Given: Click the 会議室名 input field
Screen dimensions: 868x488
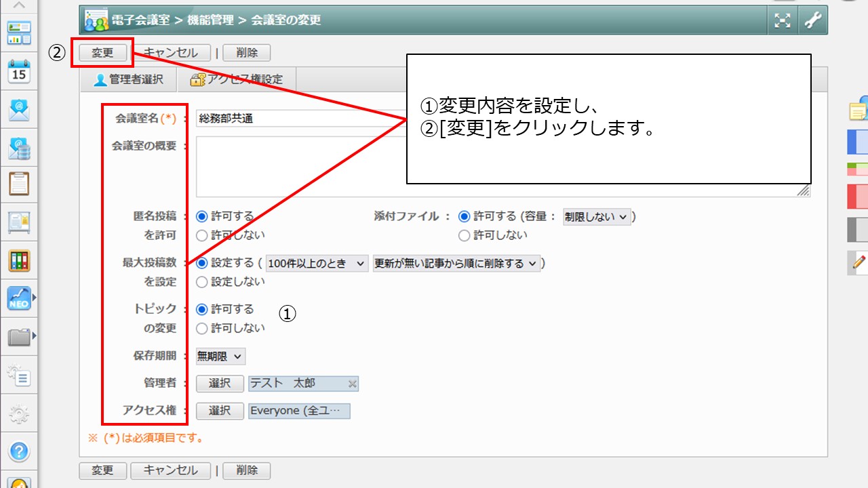Looking at the screenshot, I should click(x=301, y=119).
